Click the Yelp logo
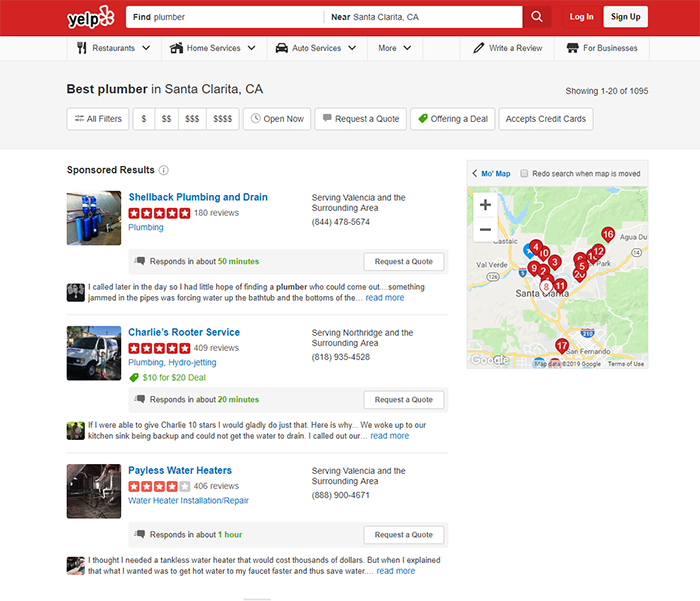 (91, 17)
